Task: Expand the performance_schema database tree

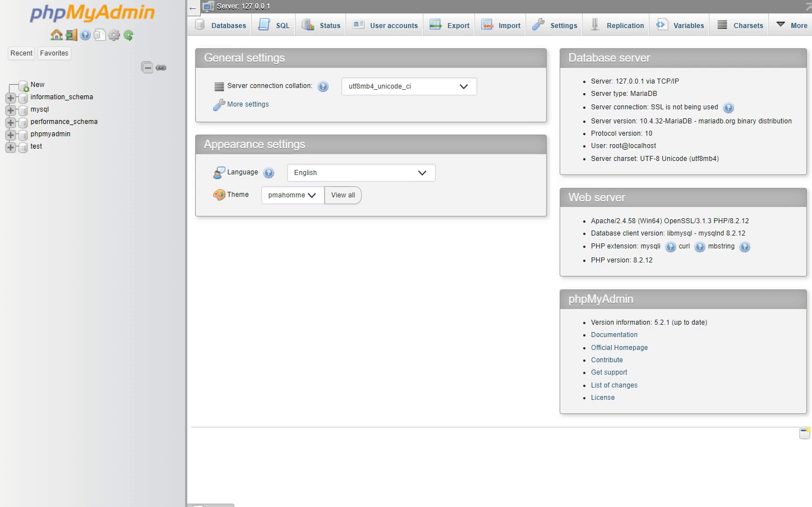Action: 10,122
